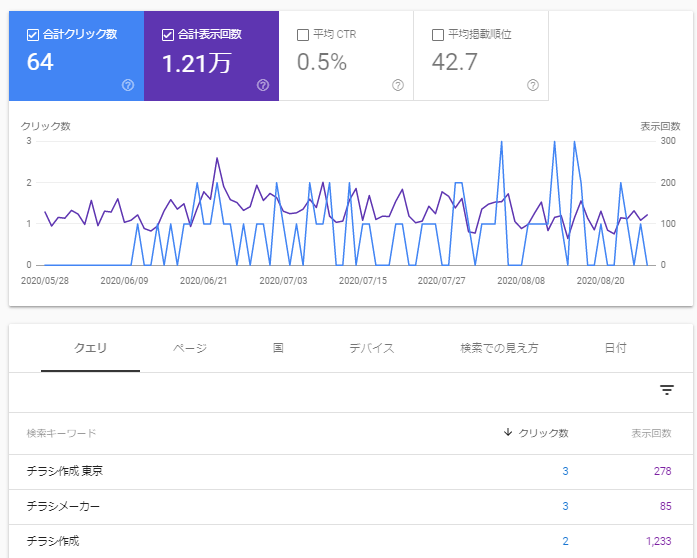Open the デバイス tab
Image resolution: width=697 pixels, height=558 pixels.
click(372, 348)
